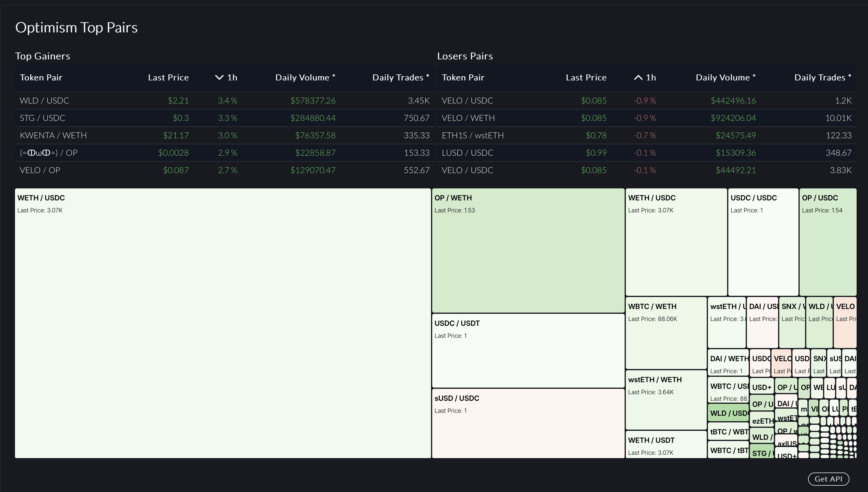Select the LUSD / USDC row
The height and width of the screenshot is (492, 868).
tap(647, 153)
